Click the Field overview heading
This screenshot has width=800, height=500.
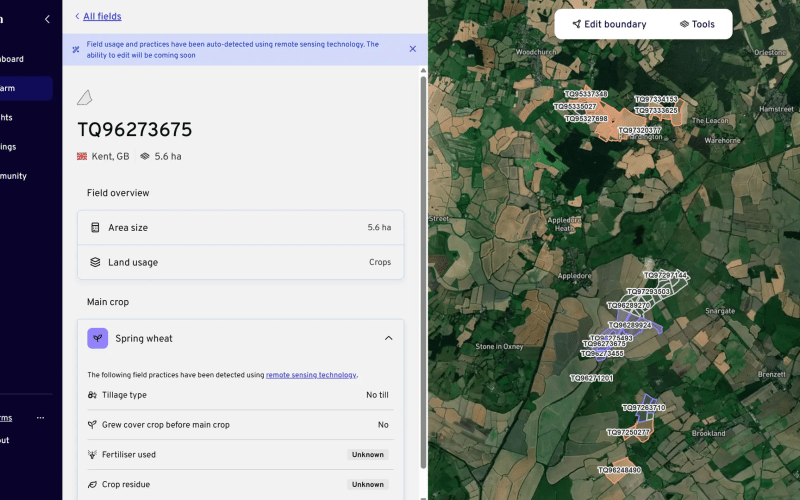click(x=118, y=193)
